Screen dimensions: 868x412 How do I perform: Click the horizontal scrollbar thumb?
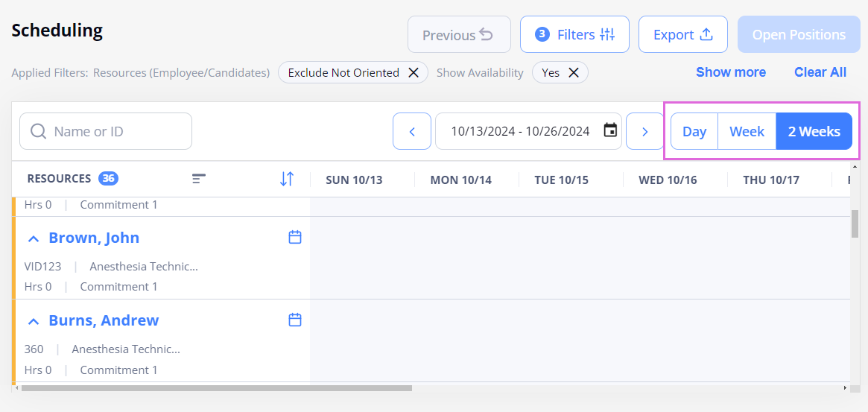[x=217, y=388]
